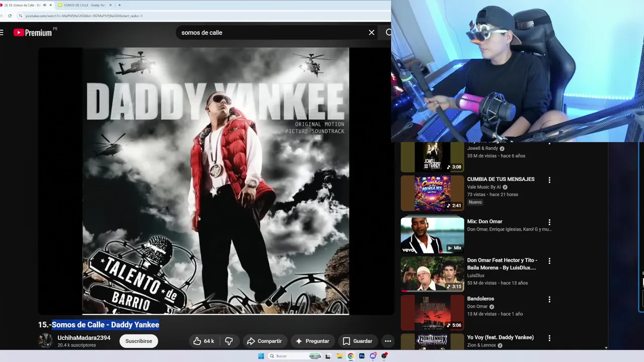Play Bandoleros video thumbnail
The image size is (644, 362).
tap(432, 313)
